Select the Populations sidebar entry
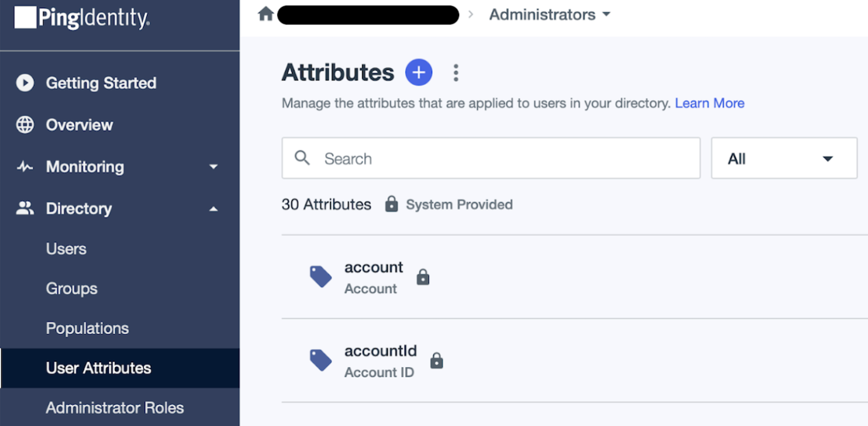Screen dimensions: 868x426 click(87, 328)
